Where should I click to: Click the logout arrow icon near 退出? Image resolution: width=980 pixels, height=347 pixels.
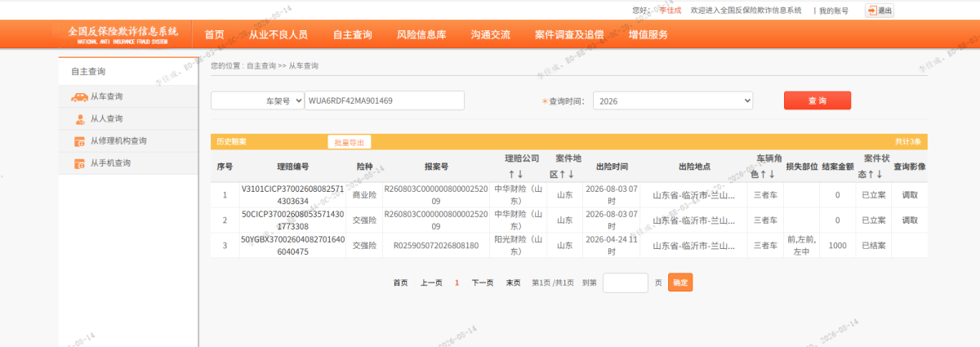coord(871,11)
